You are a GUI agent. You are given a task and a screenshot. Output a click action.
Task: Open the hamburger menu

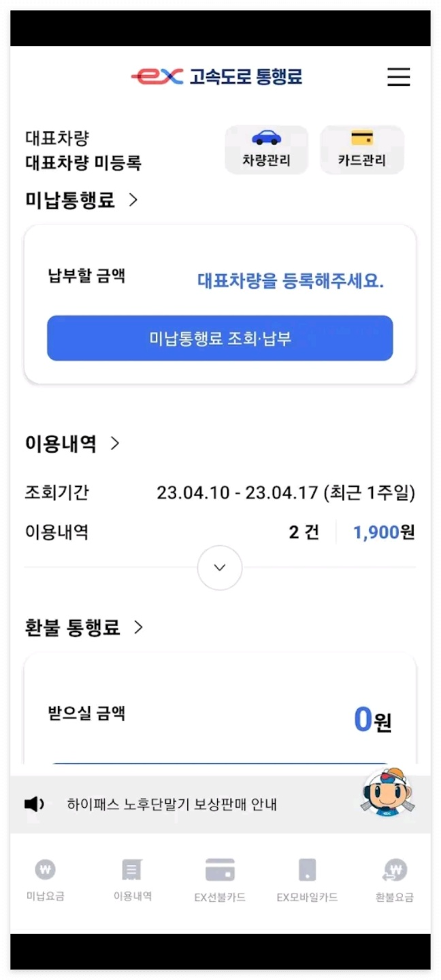399,78
